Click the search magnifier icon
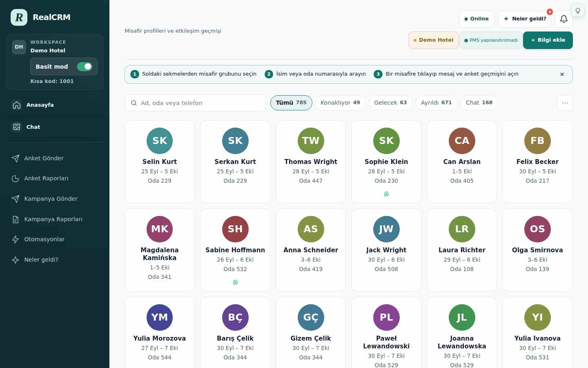Viewport: 588px width, 368px height. [134, 103]
